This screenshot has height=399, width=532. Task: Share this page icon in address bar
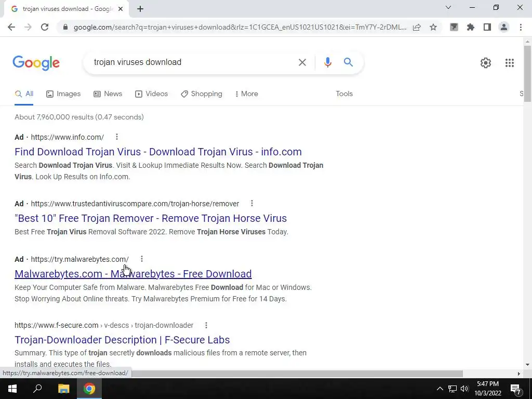click(x=417, y=27)
